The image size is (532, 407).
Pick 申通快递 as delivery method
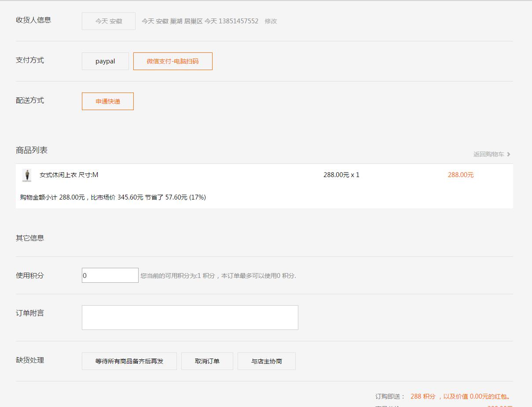(108, 101)
